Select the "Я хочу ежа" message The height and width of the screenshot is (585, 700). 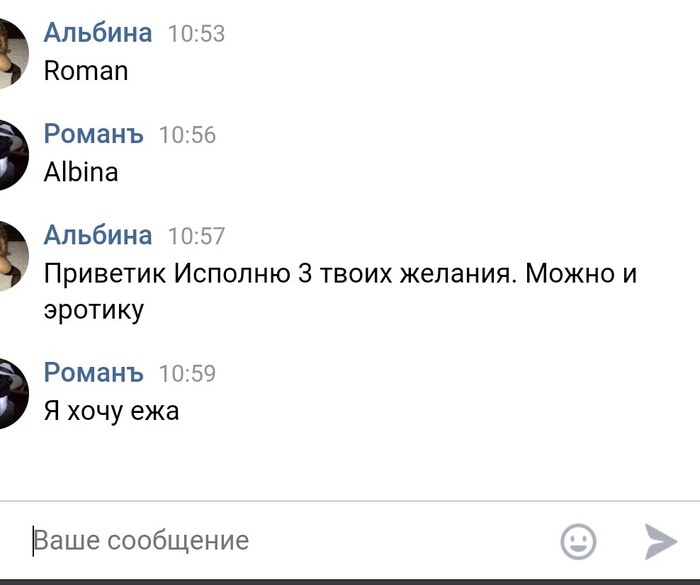click(111, 410)
